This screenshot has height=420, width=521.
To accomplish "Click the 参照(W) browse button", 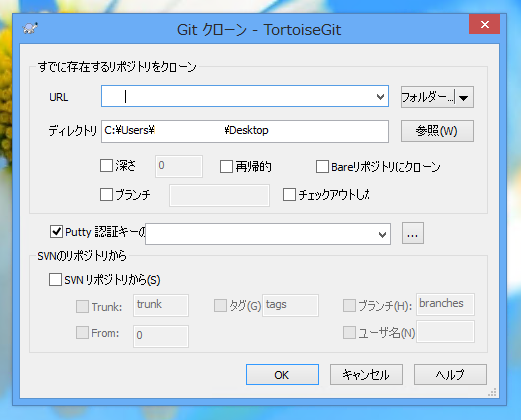I will [437, 131].
